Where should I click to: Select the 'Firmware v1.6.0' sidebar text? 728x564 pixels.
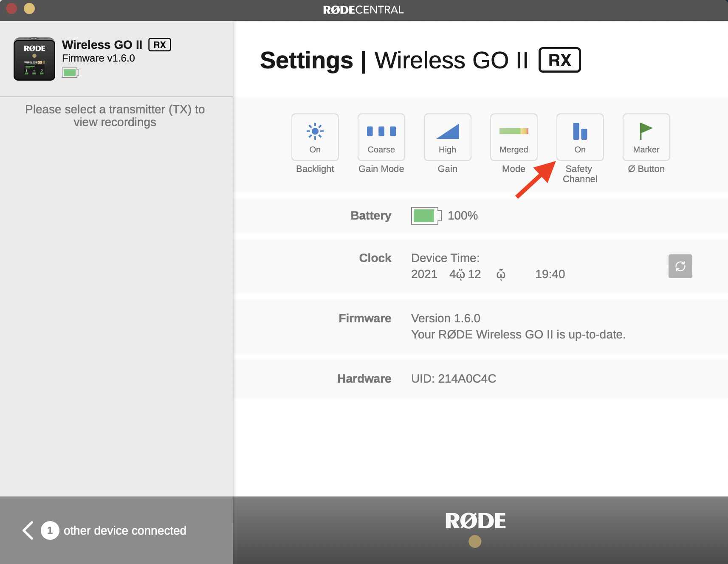coord(99,58)
